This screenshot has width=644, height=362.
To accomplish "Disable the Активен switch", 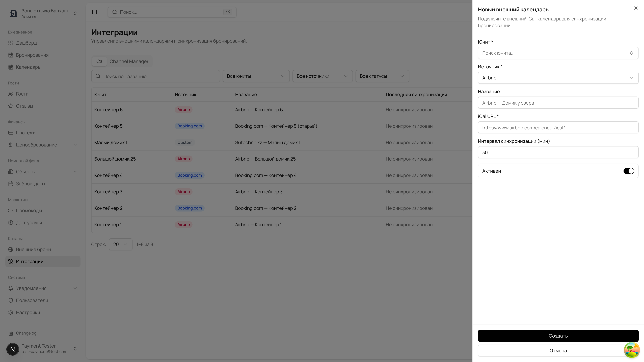I will [629, 171].
